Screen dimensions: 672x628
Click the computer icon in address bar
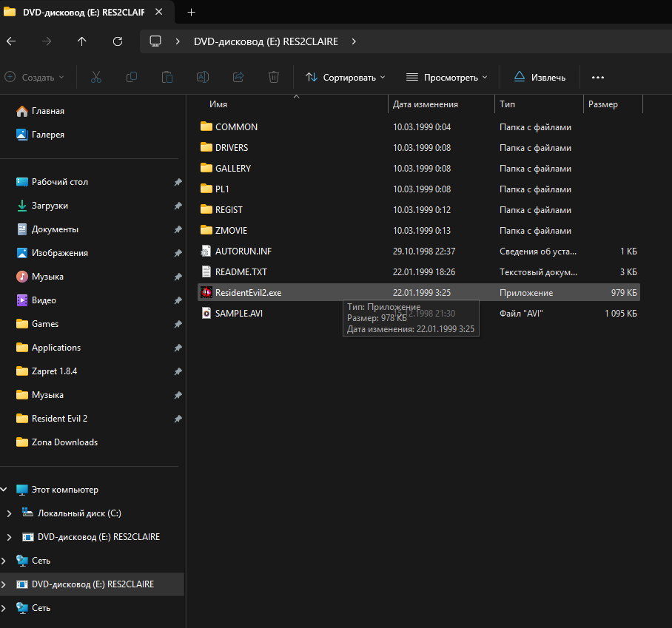[x=155, y=41]
